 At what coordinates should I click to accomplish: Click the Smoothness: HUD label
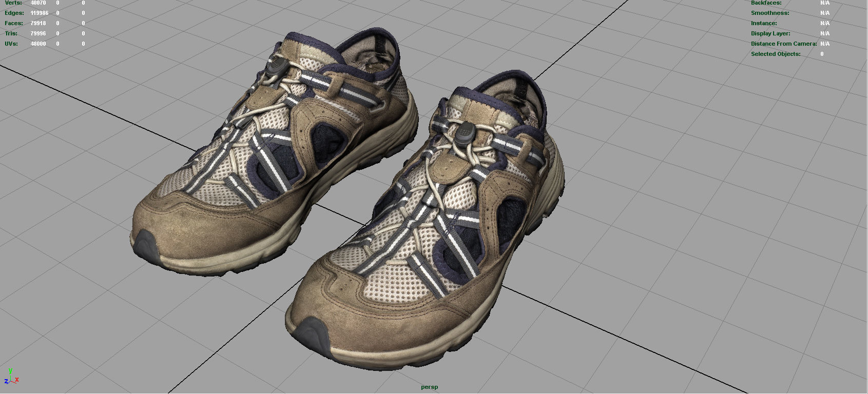(x=770, y=13)
